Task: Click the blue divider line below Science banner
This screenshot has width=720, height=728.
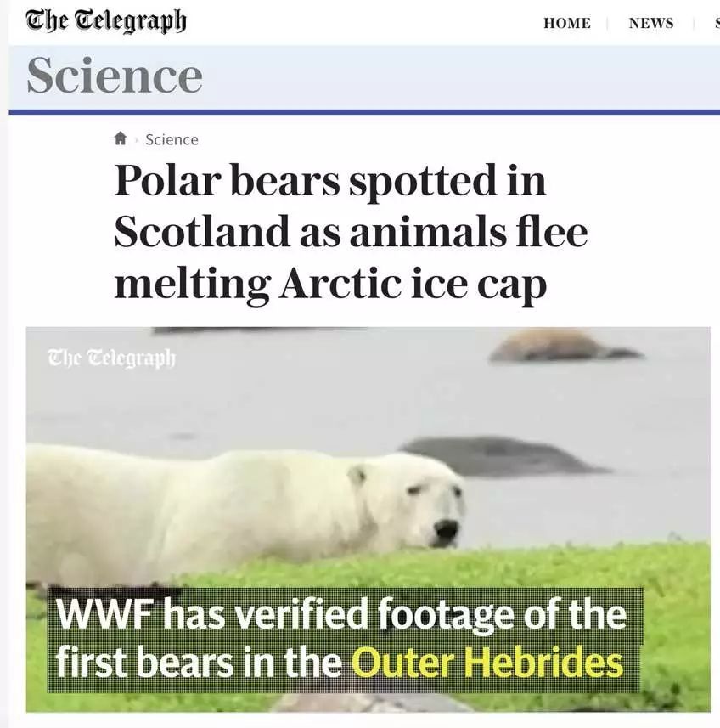Action: (364, 112)
